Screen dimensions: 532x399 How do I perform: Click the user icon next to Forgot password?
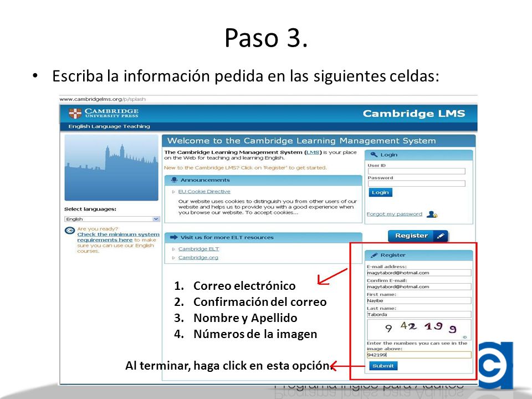[x=432, y=214]
